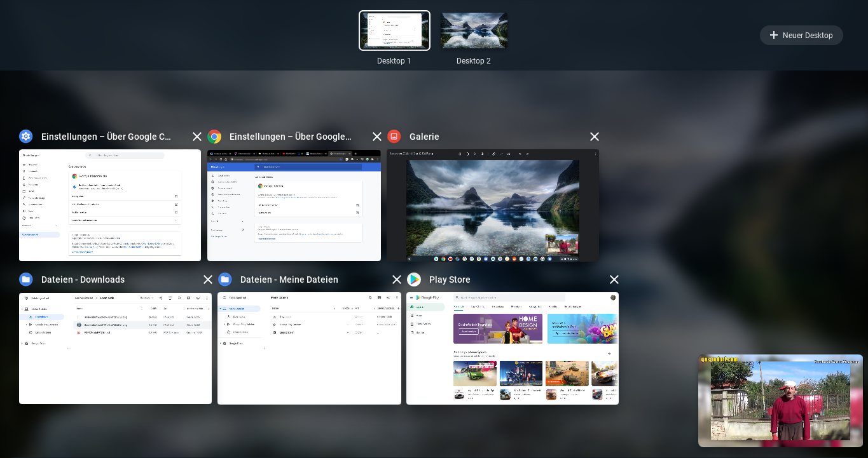The width and height of the screenshot is (868, 458).
Task: Click the Play Store triangle app icon
Action: [414, 280]
